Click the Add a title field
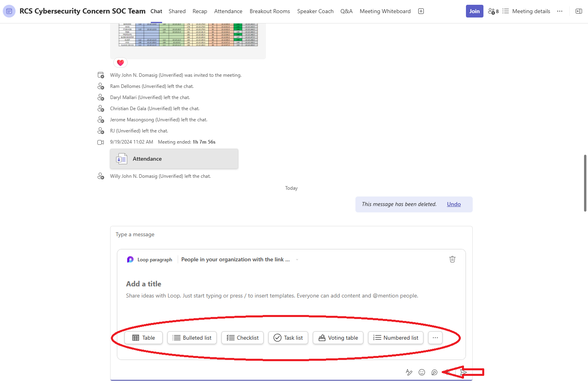Viewport: 588px width, 387px height. point(144,284)
